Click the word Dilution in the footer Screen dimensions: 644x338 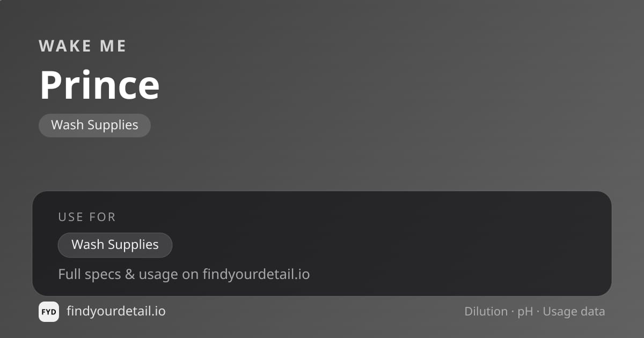point(486,311)
